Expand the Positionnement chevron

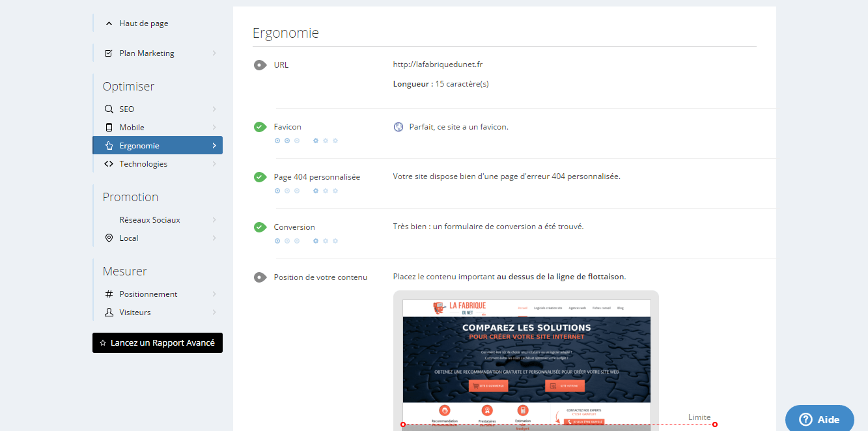coord(214,294)
